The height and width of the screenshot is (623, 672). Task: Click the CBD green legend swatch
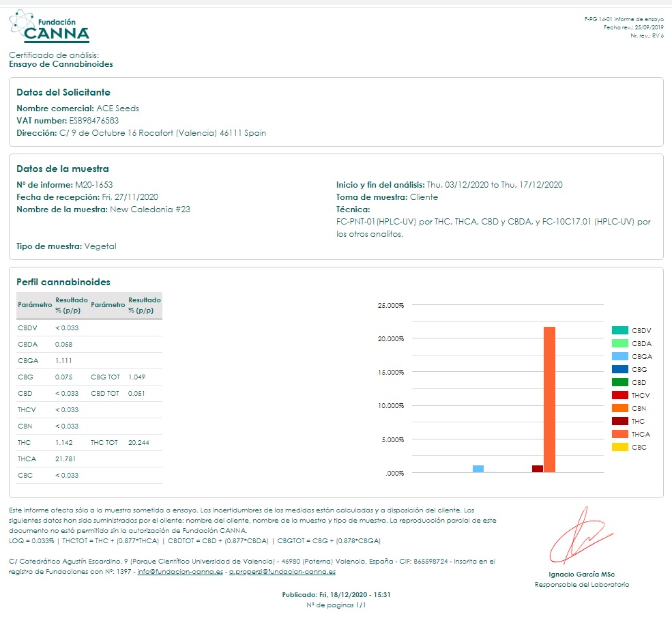pyautogui.click(x=619, y=382)
